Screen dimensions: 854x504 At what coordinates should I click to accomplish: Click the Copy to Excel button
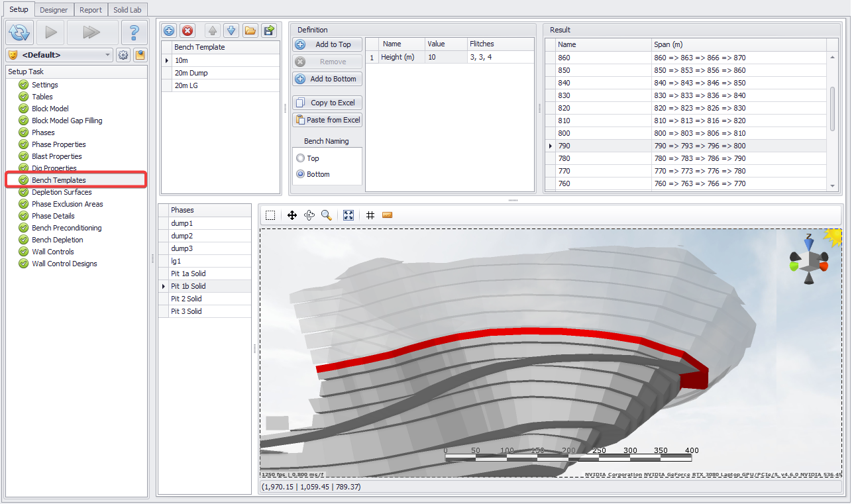pos(327,103)
